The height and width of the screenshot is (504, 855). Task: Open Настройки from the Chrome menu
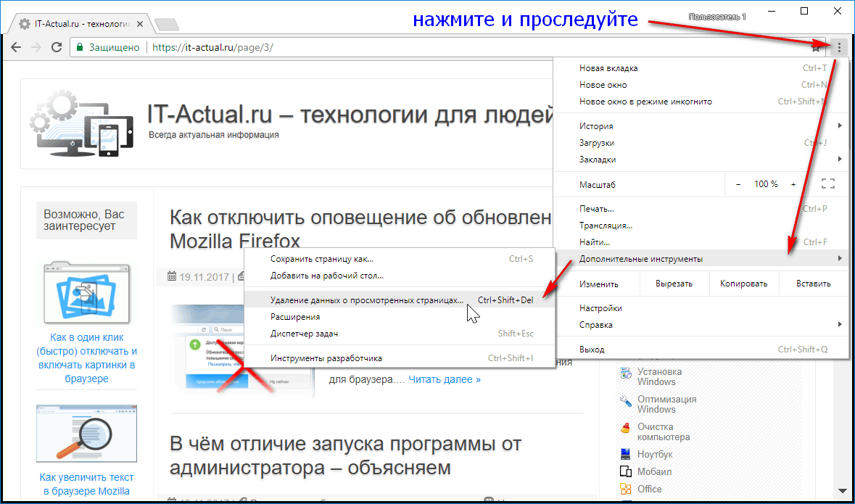(x=701, y=308)
